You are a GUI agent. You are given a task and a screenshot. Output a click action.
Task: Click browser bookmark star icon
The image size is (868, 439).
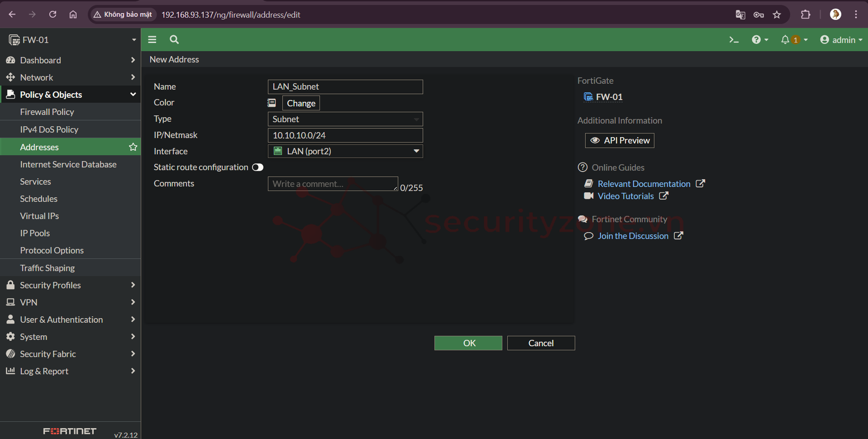777,14
